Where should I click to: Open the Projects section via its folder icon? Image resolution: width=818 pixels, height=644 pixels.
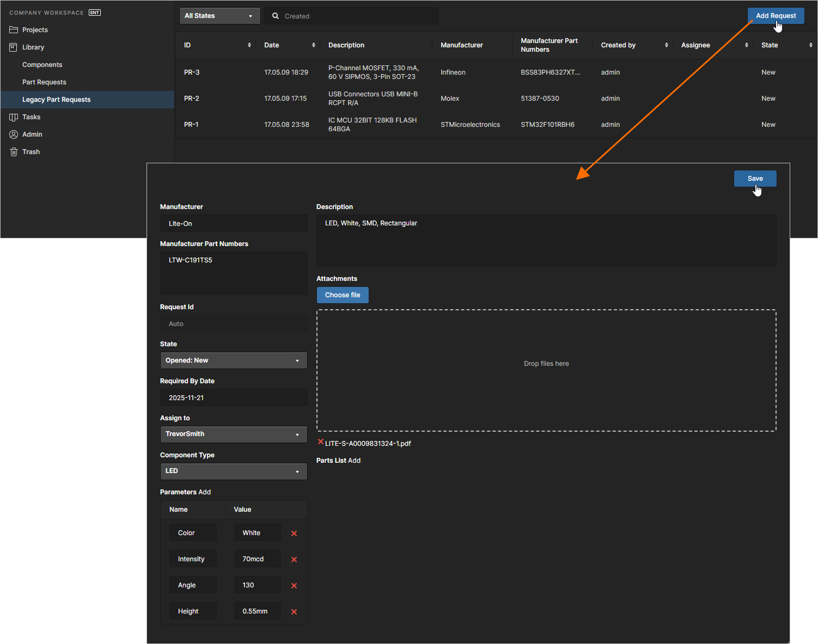14,29
